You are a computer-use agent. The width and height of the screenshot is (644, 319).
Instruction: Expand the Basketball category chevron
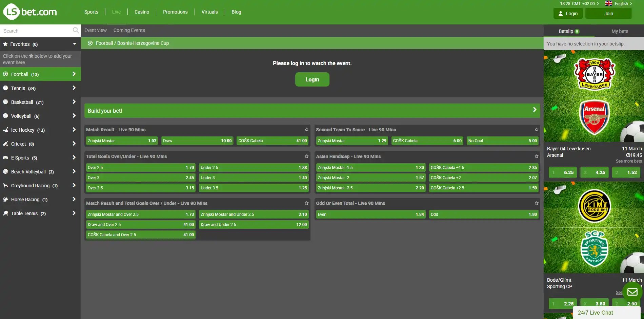point(74,102)
